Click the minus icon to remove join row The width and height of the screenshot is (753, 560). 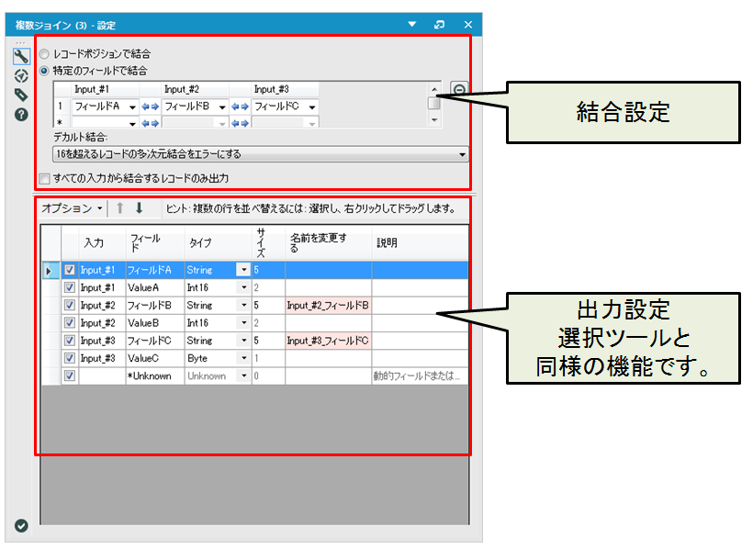[x=458, y=90]
